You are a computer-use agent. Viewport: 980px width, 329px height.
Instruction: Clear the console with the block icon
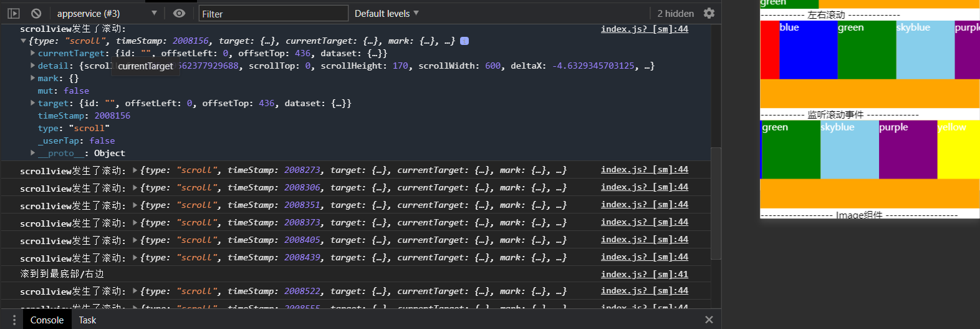pyautogui.click(x=36, y=13)
